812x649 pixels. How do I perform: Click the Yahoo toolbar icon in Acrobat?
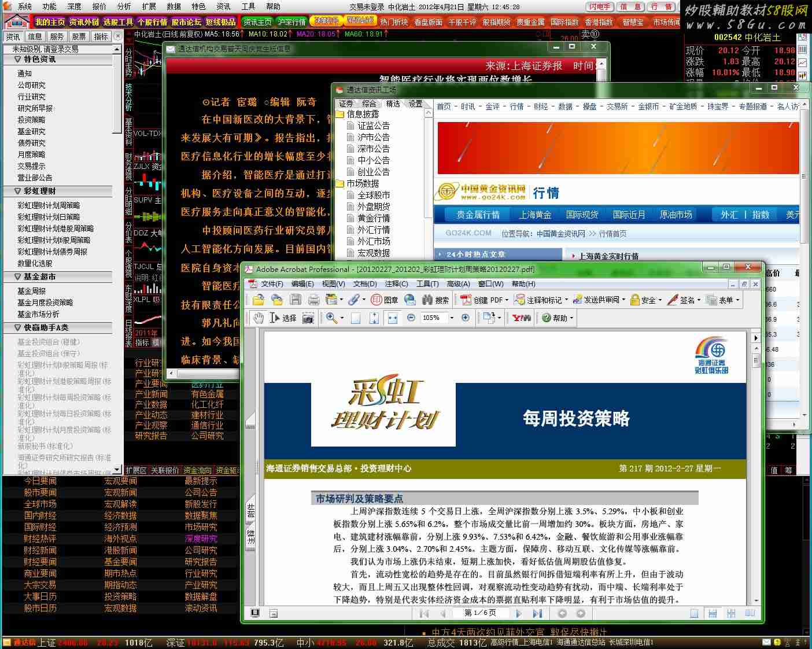click(522, 318)
